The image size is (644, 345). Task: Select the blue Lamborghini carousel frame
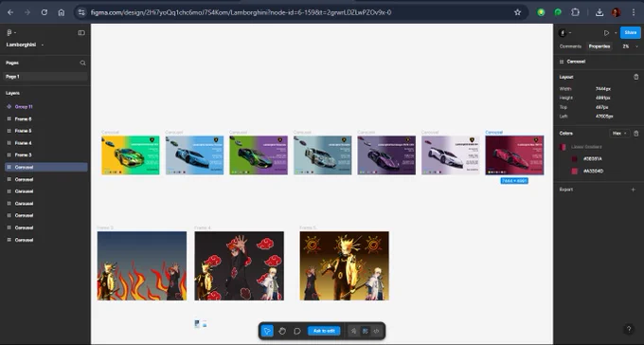click(194, 155)
